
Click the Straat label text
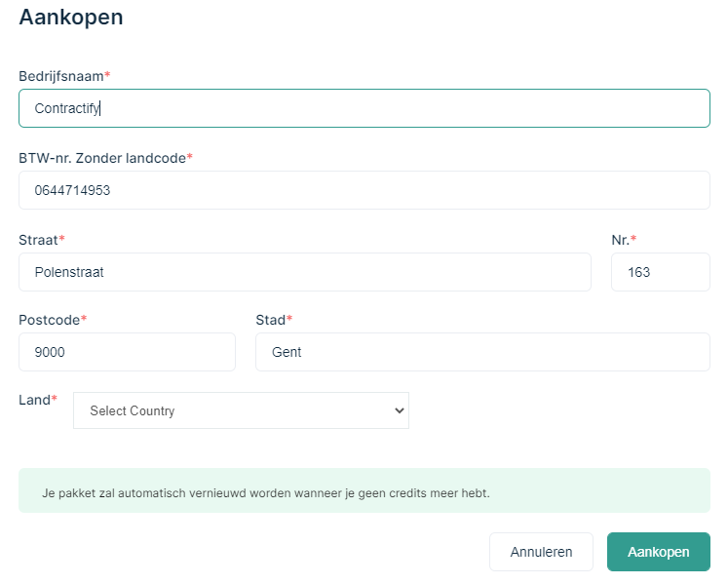38,240
